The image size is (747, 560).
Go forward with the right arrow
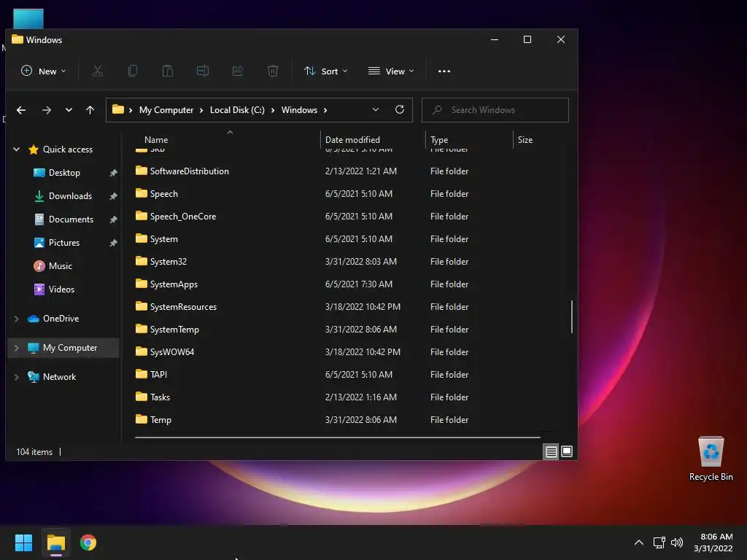click(46, 110)
